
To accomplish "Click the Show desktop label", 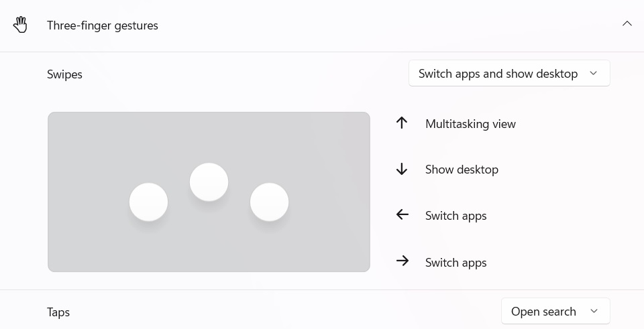I will [x=462, y=170].
